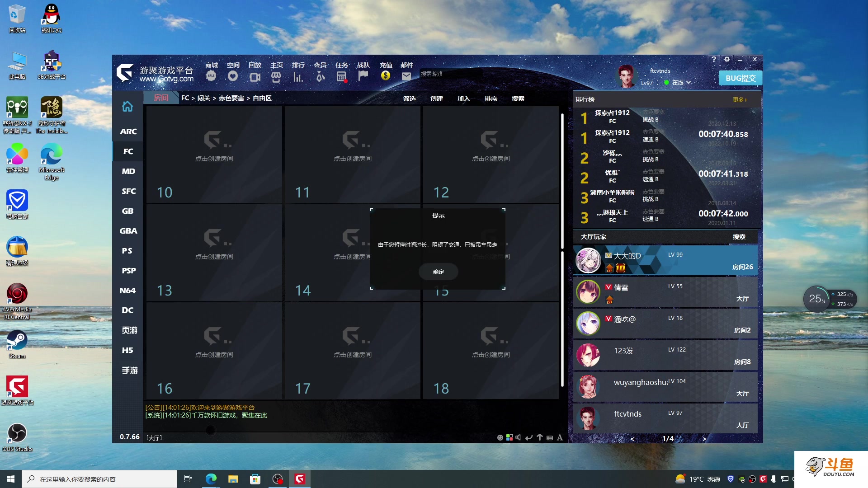868x488 pixels.
Task: Click the up arrow icon in chat bar
Action: 540,437
